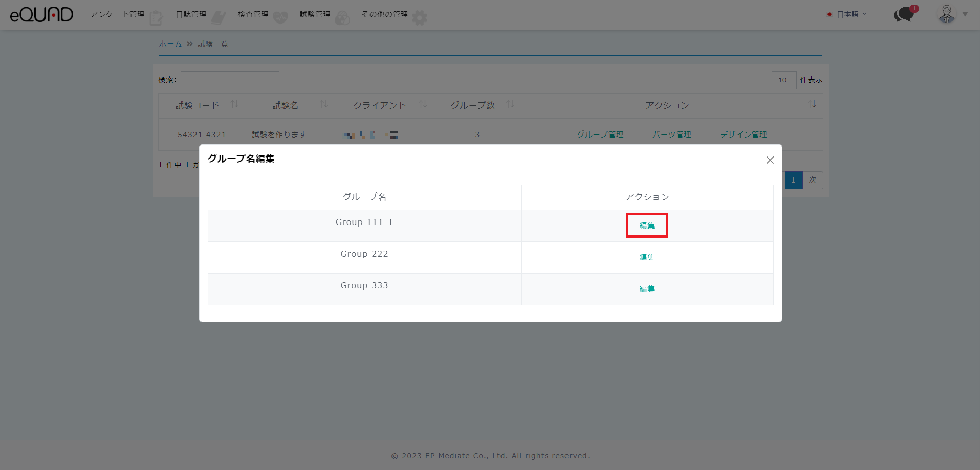
Task: Click the heart icon beside 検査管理
Action: [x=280, y=18]
